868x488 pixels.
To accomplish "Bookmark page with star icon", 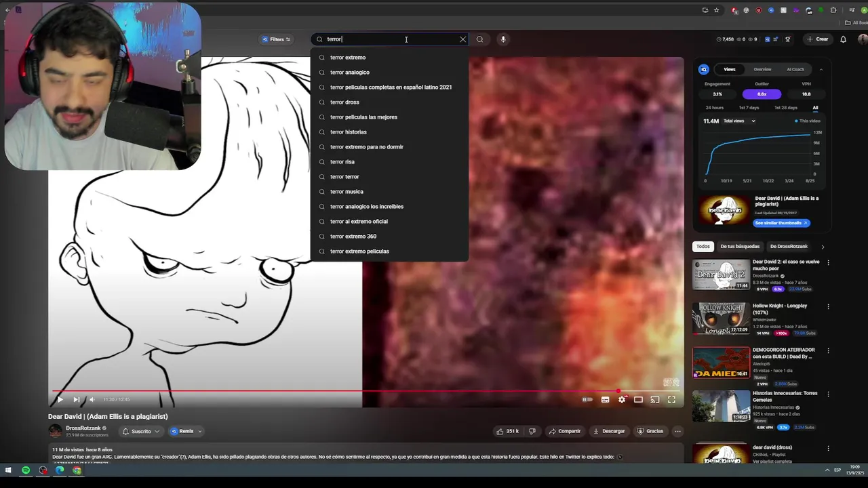I will [716, 10].
